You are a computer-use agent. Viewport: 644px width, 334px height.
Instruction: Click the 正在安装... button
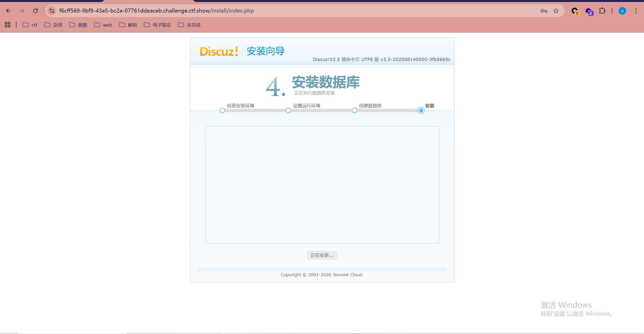(322, 255)
